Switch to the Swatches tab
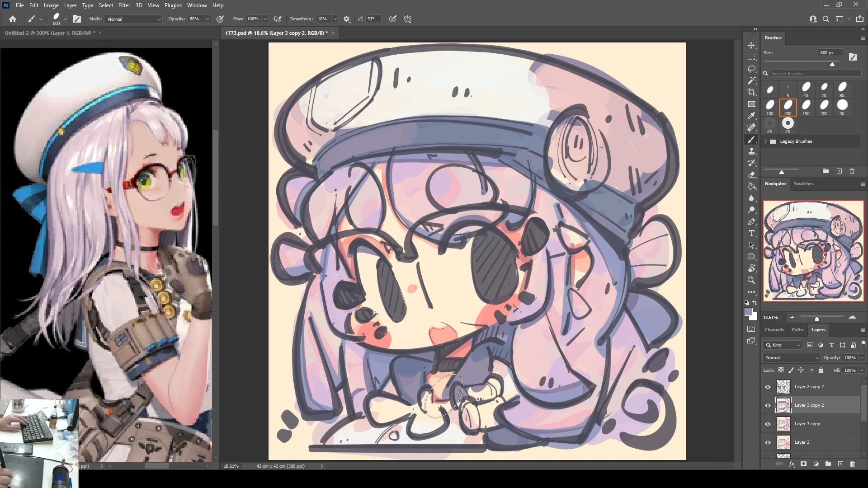868x488 pixels. pyautogui.click(x=803, y=184)
